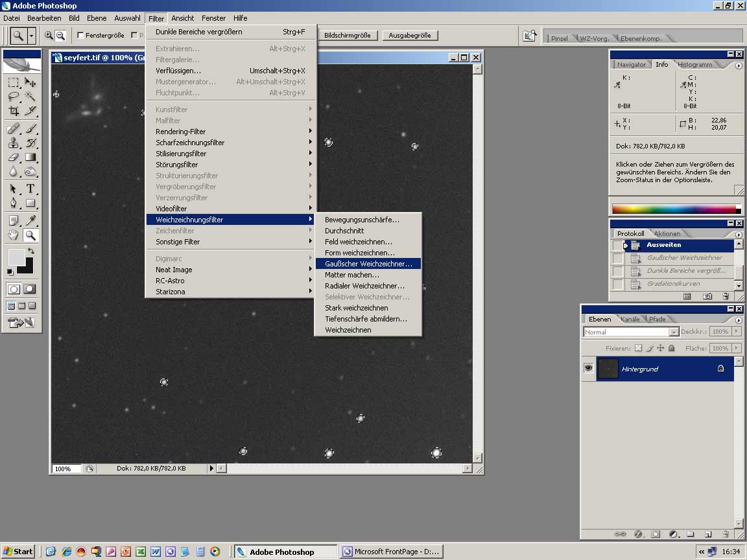Toggle Hintergrund layer visibility eye

coord(588,368)
